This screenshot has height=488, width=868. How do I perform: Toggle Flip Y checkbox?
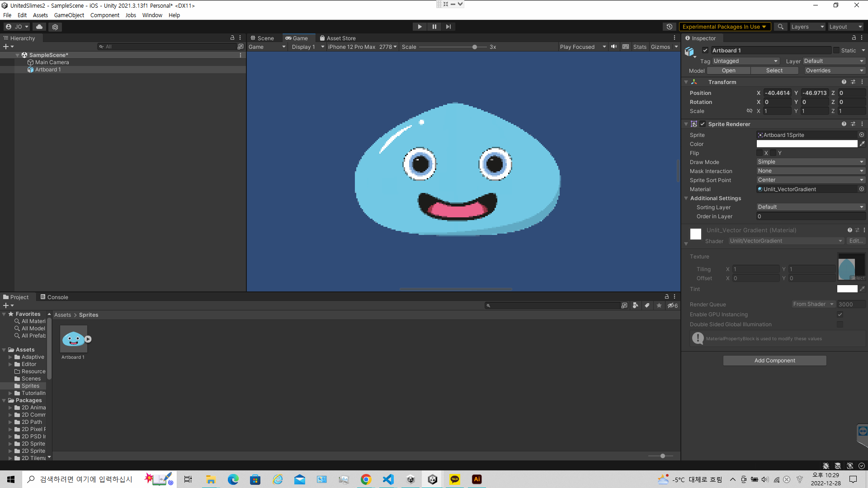(x=773, y=153)
